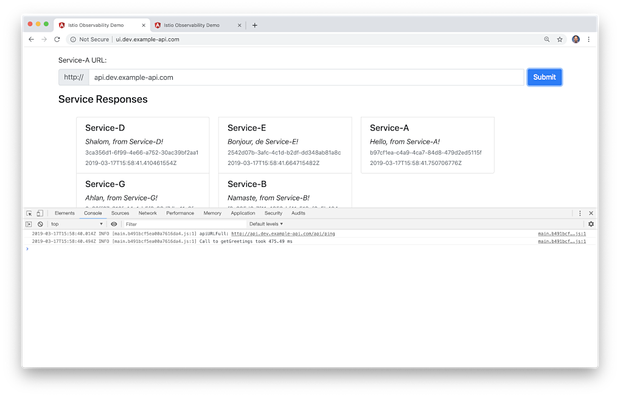Open the Default levels dropdown
Screen dimensions: 620x397
point(266,224)
